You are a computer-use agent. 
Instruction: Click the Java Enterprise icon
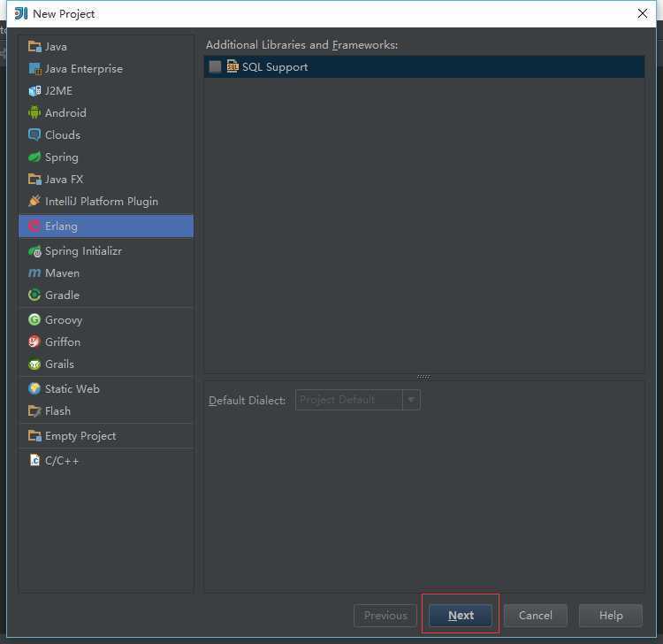pyautogui.click(x=34, y=68)
